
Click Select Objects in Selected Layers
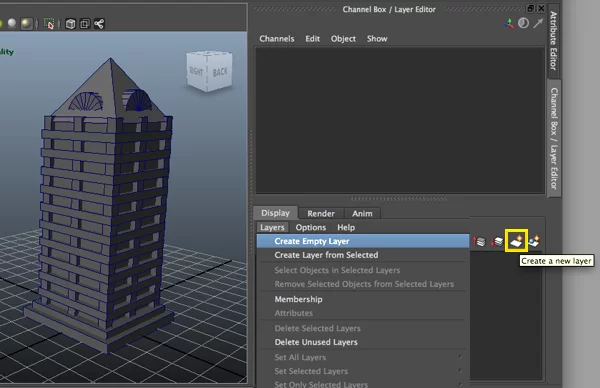click(363, 270)
